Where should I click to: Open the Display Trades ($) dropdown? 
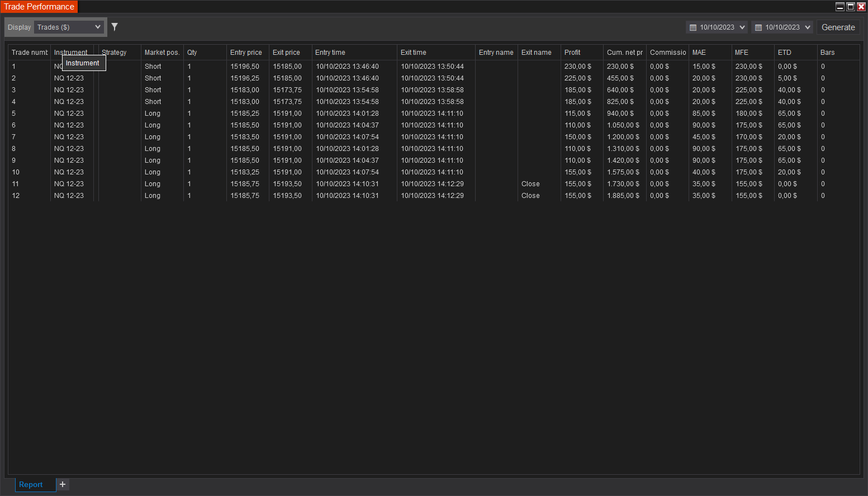click(x=69, y=27)
